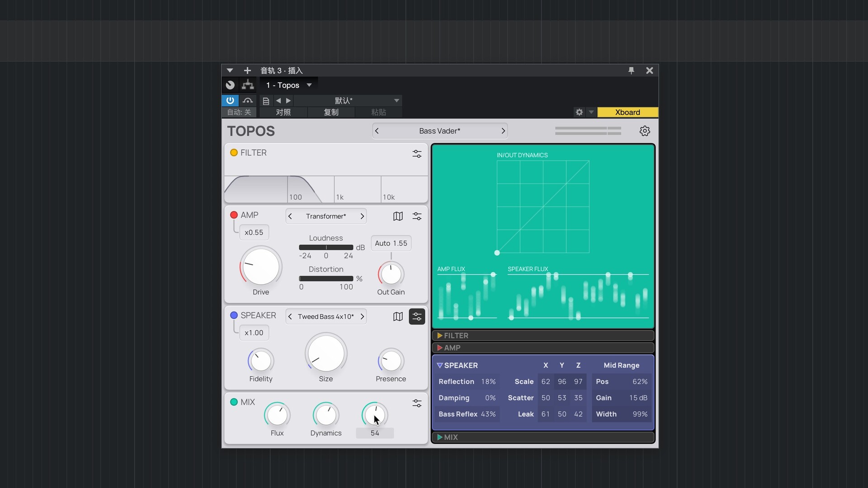Toggle the AMP section on/off
The image size is (868, 488).
click(x=234, y=215)
